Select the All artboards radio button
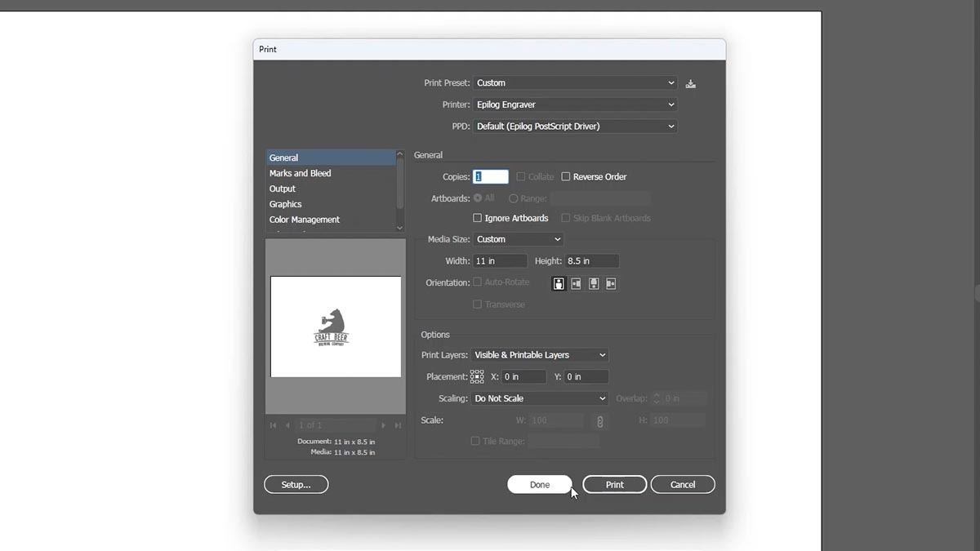 (x=477, y=198)
